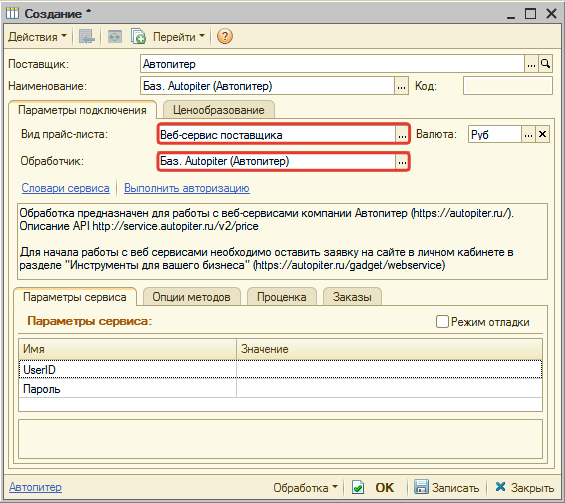The height and width of the screenshot is (503, 565).
Task: Click the Обработчик input field
Action: 277,161
